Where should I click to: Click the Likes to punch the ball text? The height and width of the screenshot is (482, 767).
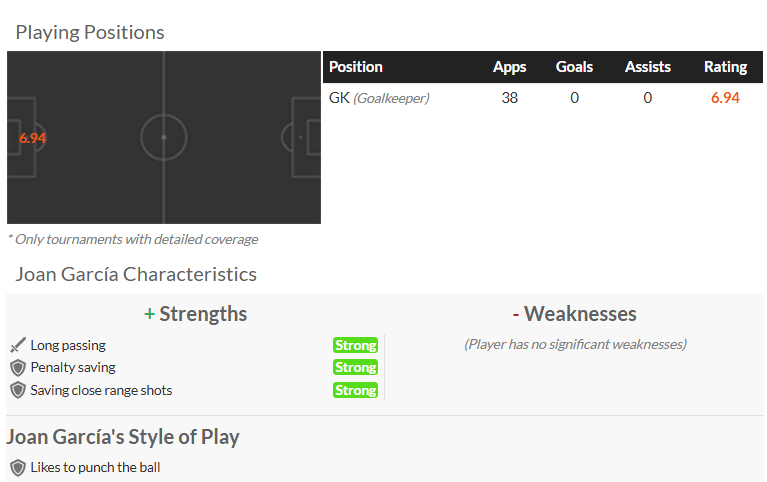(x=95, y=467)
